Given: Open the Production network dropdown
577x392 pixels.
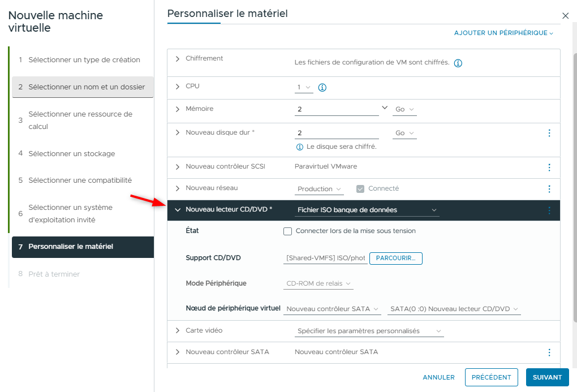Looking at the screenshot, I should pos(320,189).
